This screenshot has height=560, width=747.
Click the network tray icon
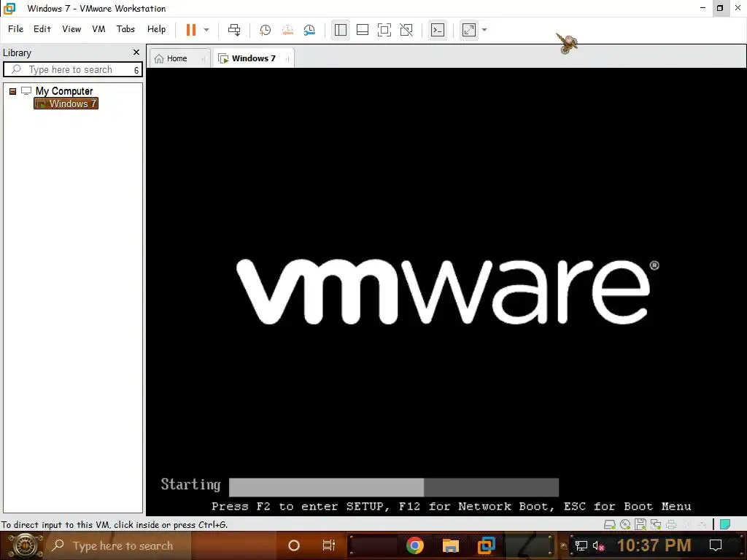pos(581,546)
